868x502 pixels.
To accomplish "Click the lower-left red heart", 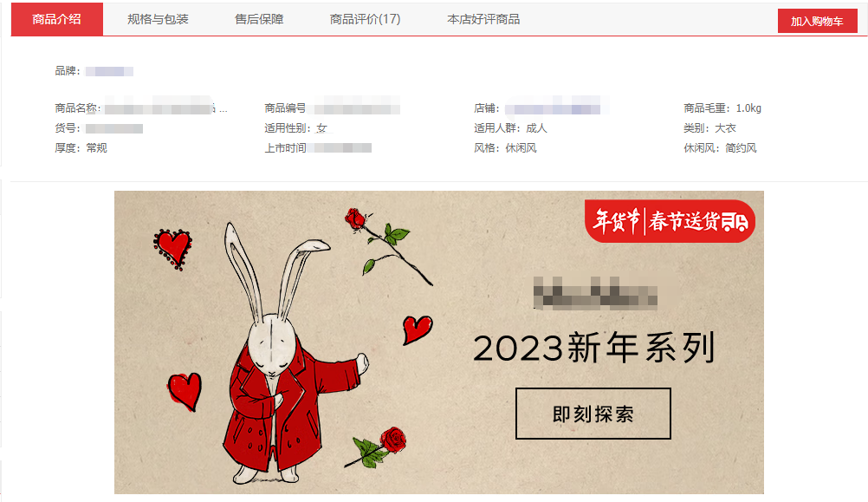I will point(185,392).
